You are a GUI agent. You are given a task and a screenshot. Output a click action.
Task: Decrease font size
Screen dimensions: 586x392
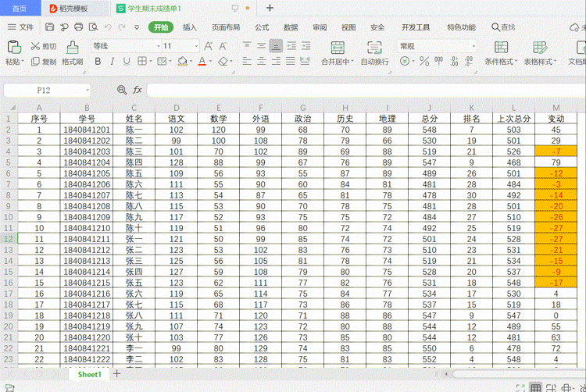coord(223,46)
